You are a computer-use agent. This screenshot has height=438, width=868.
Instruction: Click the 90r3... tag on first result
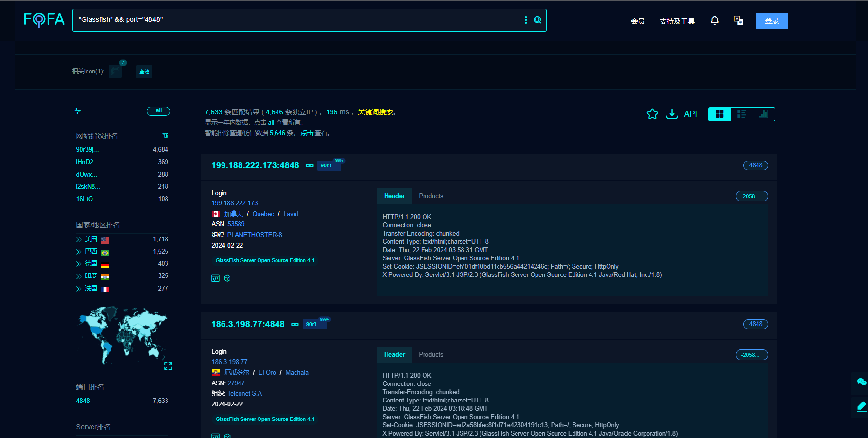point(329,165)
